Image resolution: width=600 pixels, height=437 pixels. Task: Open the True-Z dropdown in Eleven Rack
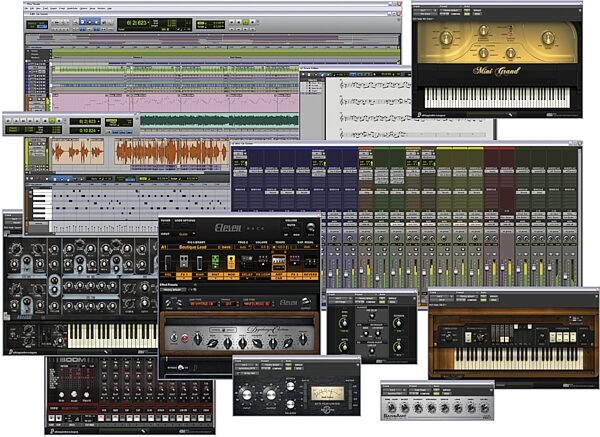click(x=243, y=247)
